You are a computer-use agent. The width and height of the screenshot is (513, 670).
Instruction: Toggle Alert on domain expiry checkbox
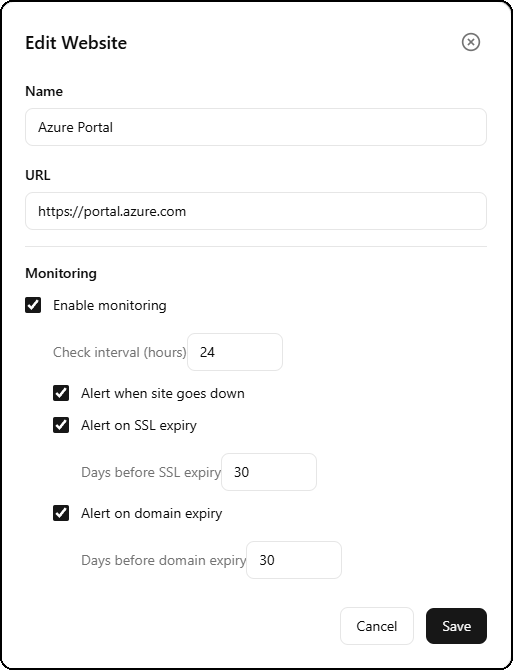(61, 513)
